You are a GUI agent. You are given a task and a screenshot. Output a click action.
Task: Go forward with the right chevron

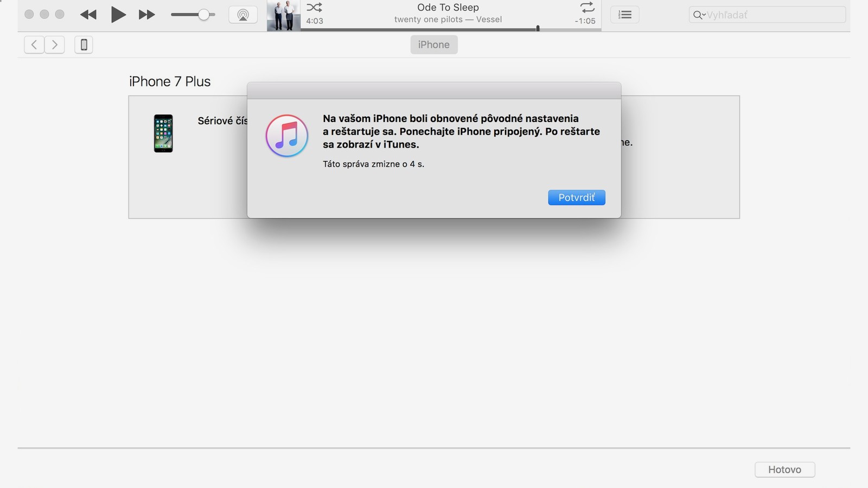coord(55,44)
